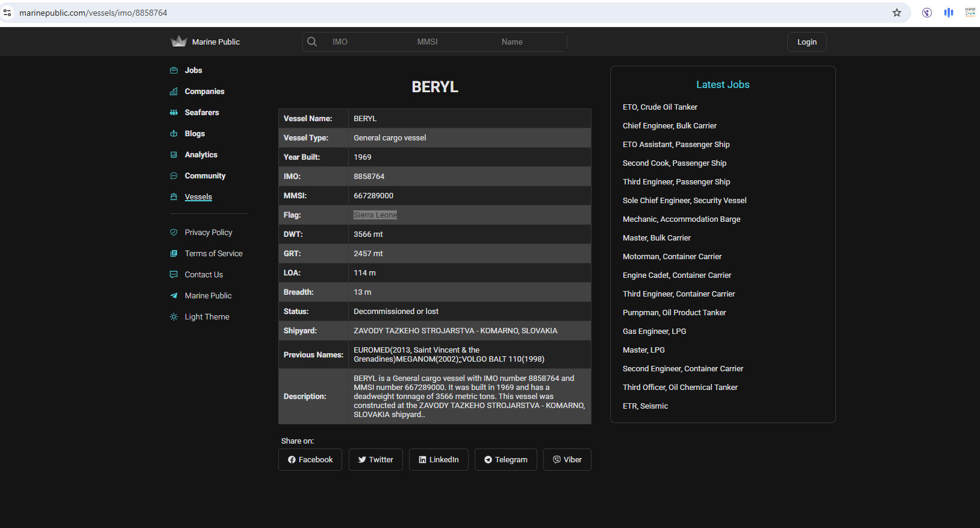The image size is (980, 528).
Task: Open the Sierra Leone flag link
Action: pyautogui.click(x=375, y=215)
